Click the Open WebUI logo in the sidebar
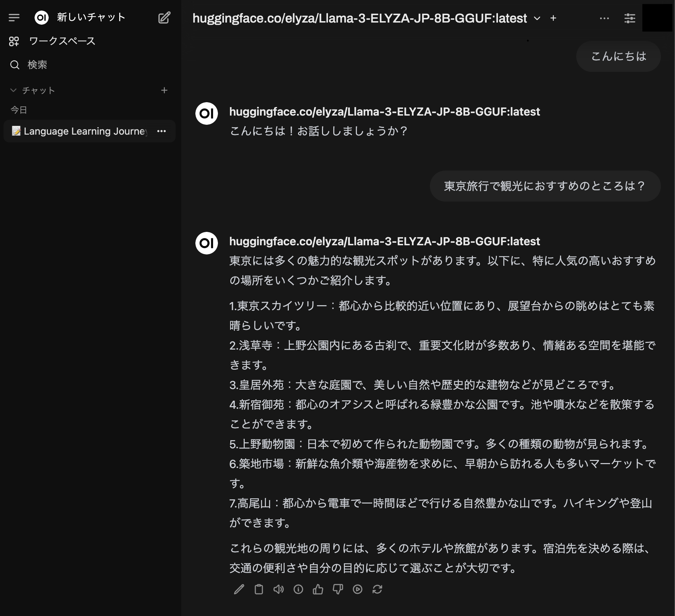 42,17
